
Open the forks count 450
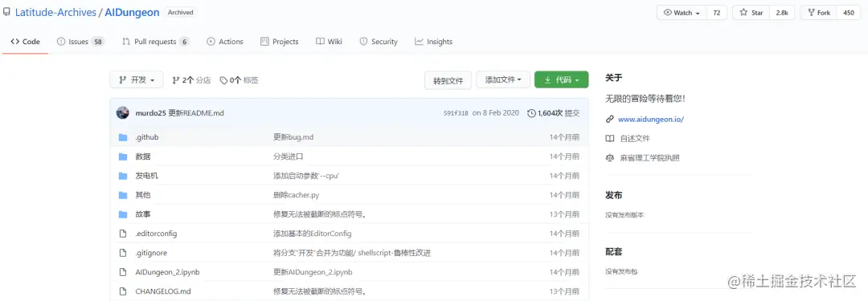[x=849, y=13]
